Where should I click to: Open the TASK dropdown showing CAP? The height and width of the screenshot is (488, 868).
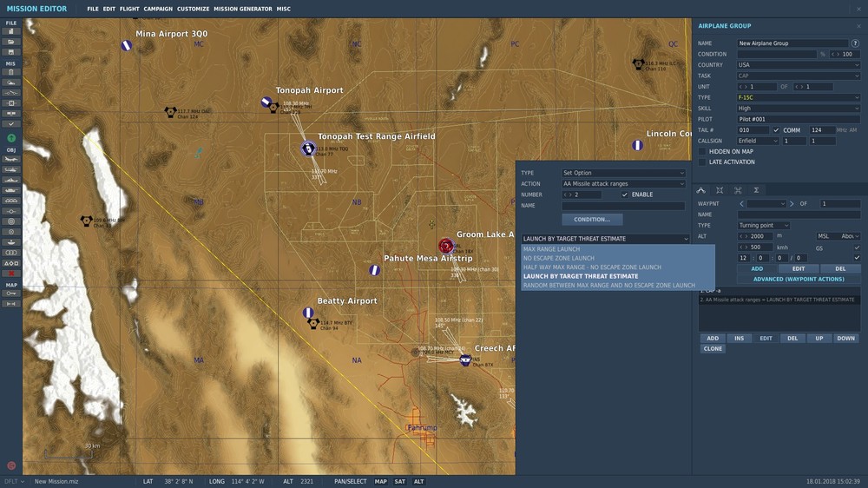(799, 76)
